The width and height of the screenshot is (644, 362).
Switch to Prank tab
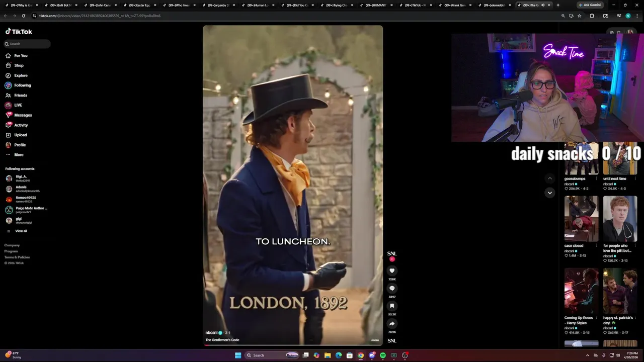[x=455, y=5]
